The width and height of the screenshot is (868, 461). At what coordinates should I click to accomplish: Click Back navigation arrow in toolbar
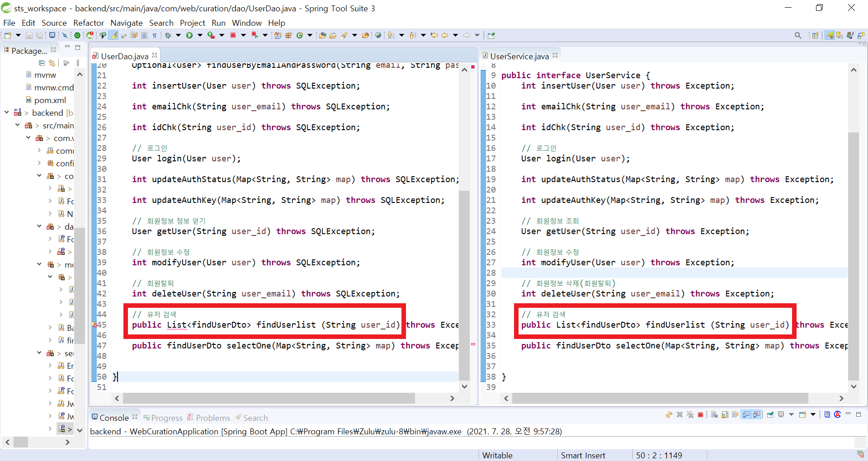pyautogui.click(x=445, y=35)
